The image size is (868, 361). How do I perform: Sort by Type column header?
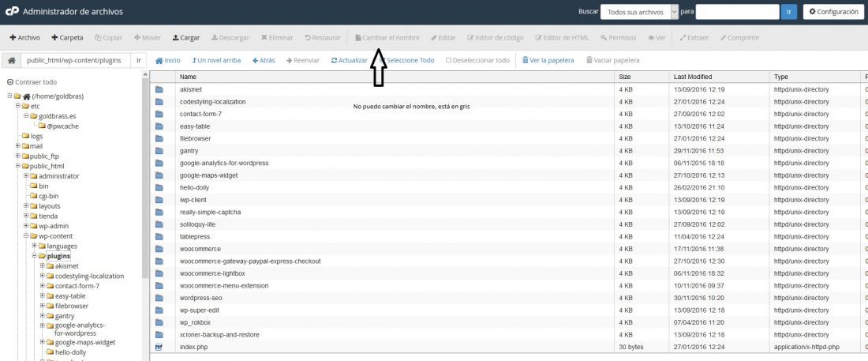coord(814,77)
